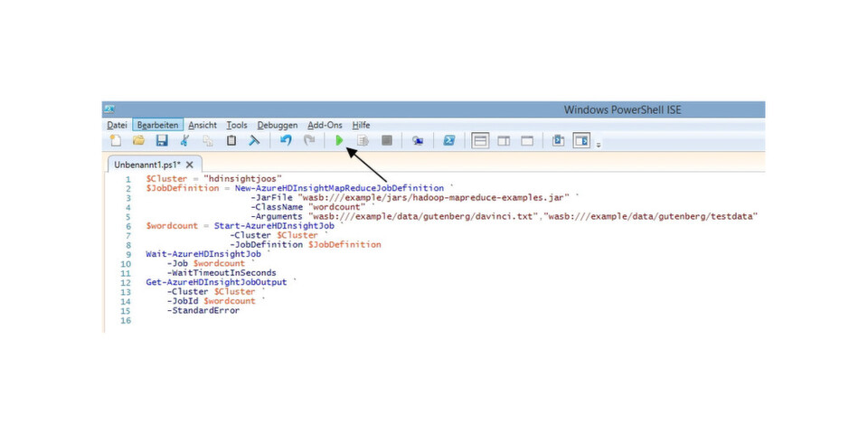
Task: Click the $Cluster variable on line 1
Action: click(165, 179)
